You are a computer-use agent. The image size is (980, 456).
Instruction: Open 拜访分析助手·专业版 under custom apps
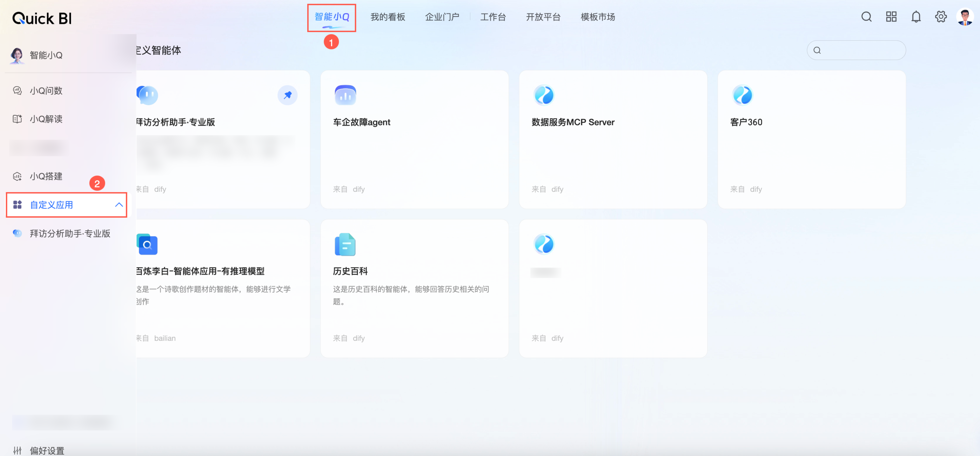coord(70,233)
